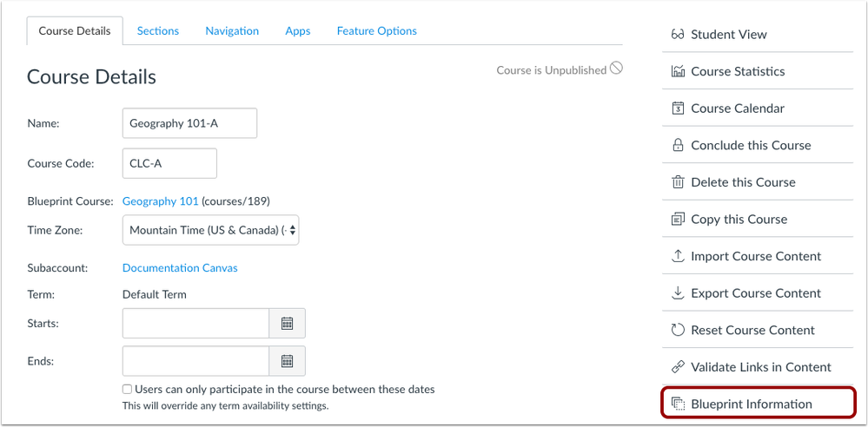
Task: Choose Import Course Content
Action: pyautogui.click(x=758, y=256)
